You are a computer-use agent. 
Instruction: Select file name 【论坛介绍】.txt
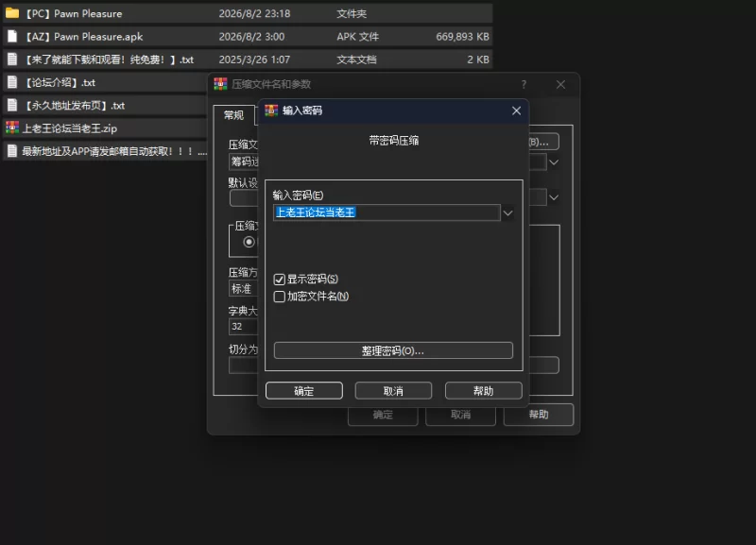point(60,82)
